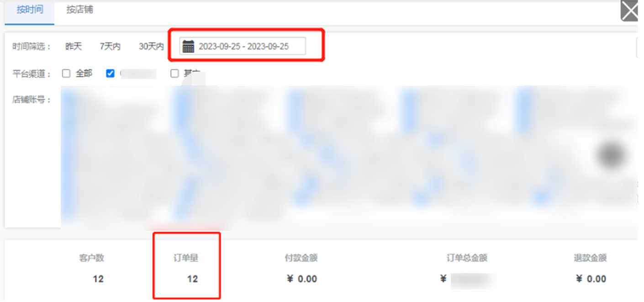
Task: Click the gray circular floating button
Action: click(x=610, y=156)
